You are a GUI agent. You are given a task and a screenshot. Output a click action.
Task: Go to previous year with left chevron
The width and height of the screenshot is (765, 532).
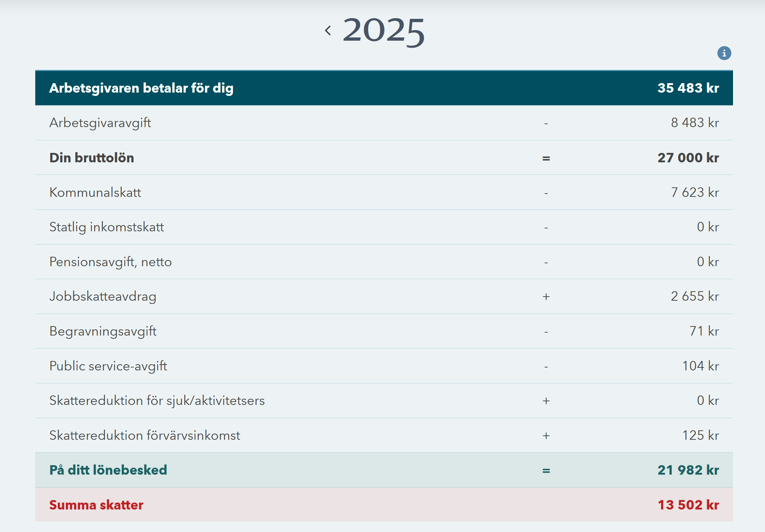pyautogui.click(x=328, y=31)
